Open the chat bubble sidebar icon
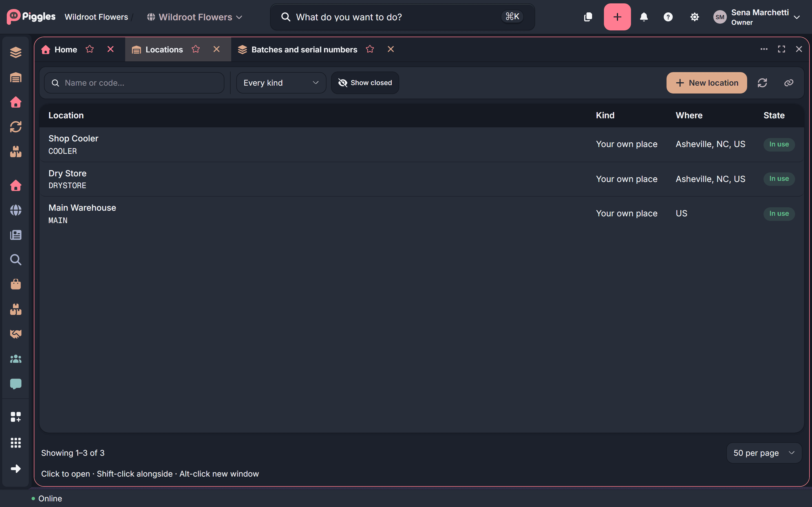This screenshot has height=507, width=812. 16,384
